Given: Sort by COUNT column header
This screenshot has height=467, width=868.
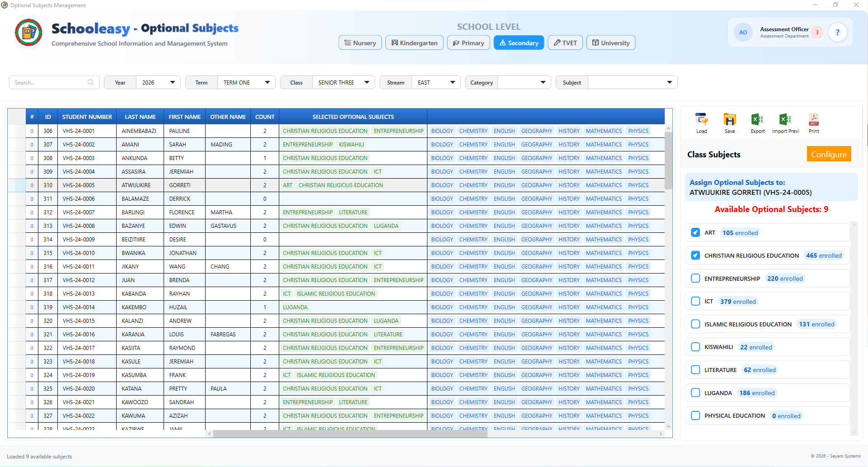Looking at the screenshot, I should point(264,117).
